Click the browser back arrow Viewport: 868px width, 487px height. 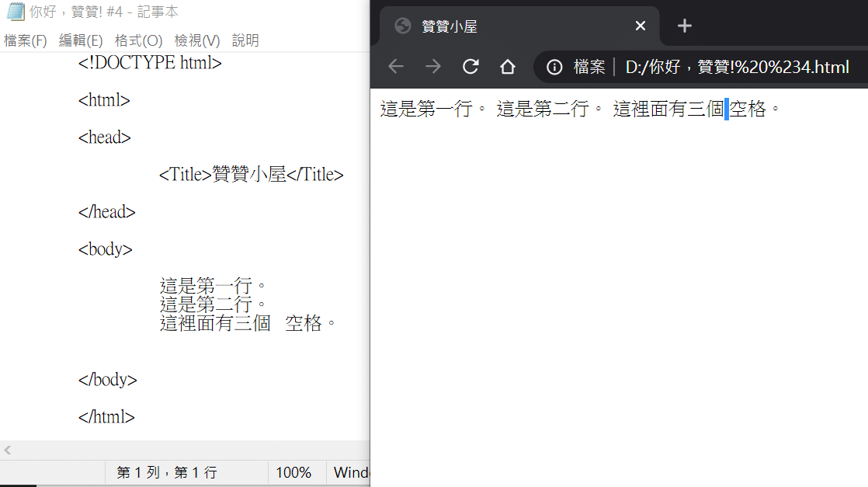click(396, 67)
